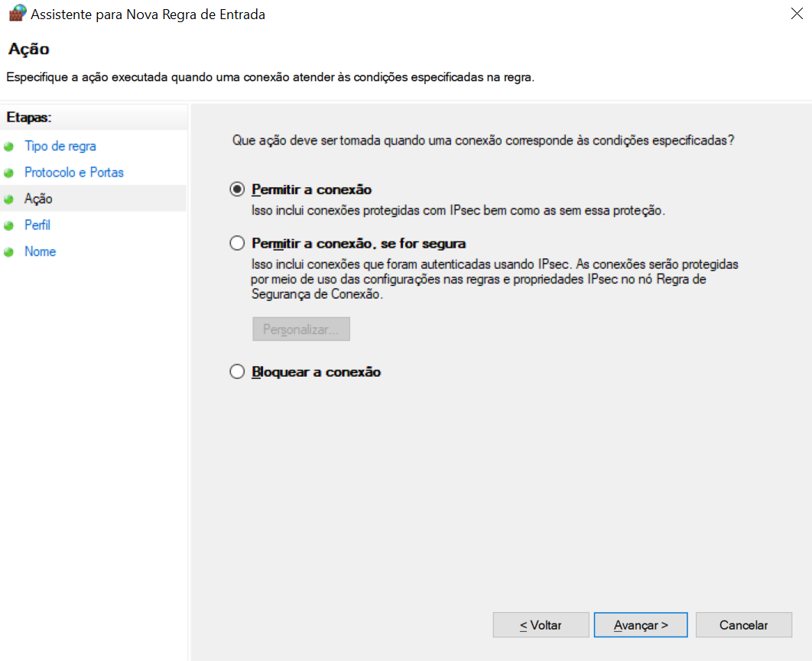Click the green bullet next to Ação step
The width and height of the screenshot is (812, 661).
pyautogui.click(x=9, y=199)
